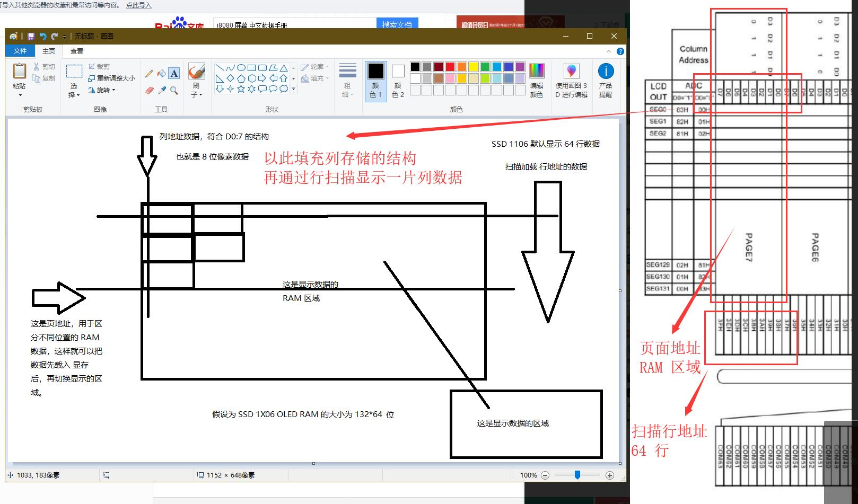
Task: Click the Brushes (刷子) icon
Action: click(x=197, y=72)
